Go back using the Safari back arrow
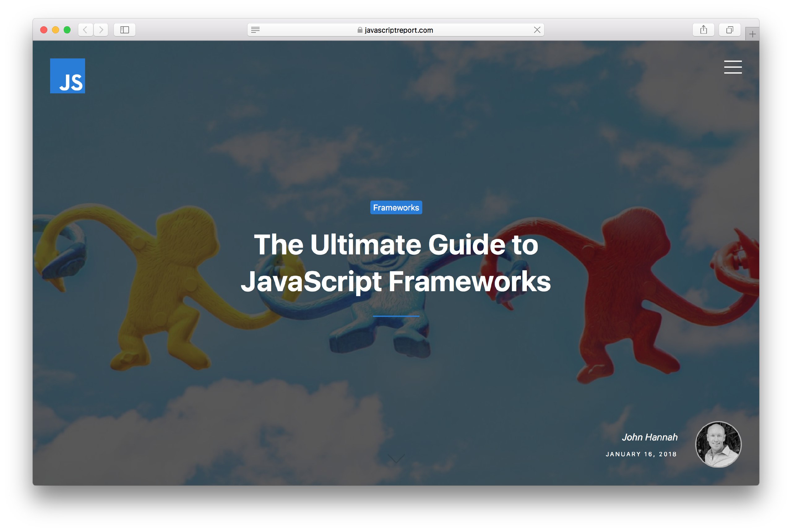This screenshot has height=532, width=792. pyautogui.click(x=86, y=30)
